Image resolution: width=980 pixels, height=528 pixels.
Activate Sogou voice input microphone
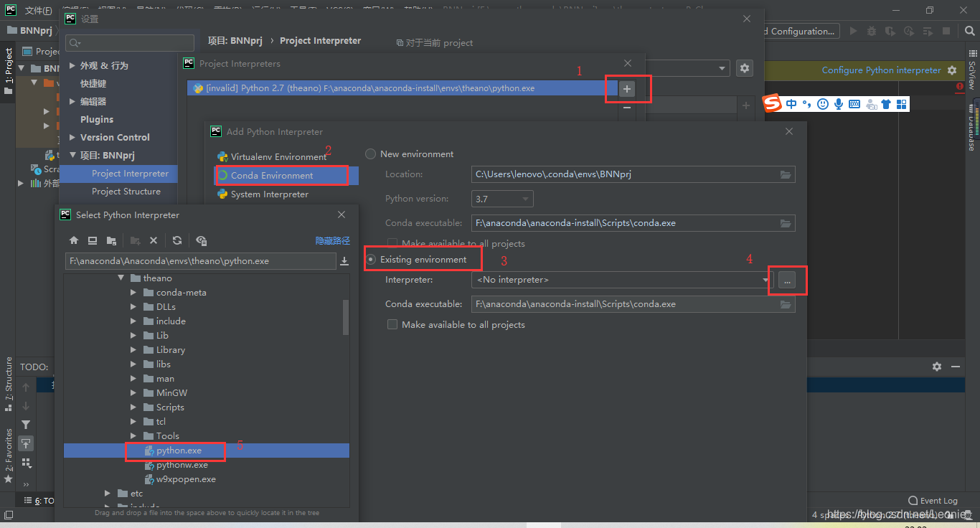(x=838, y=104)
